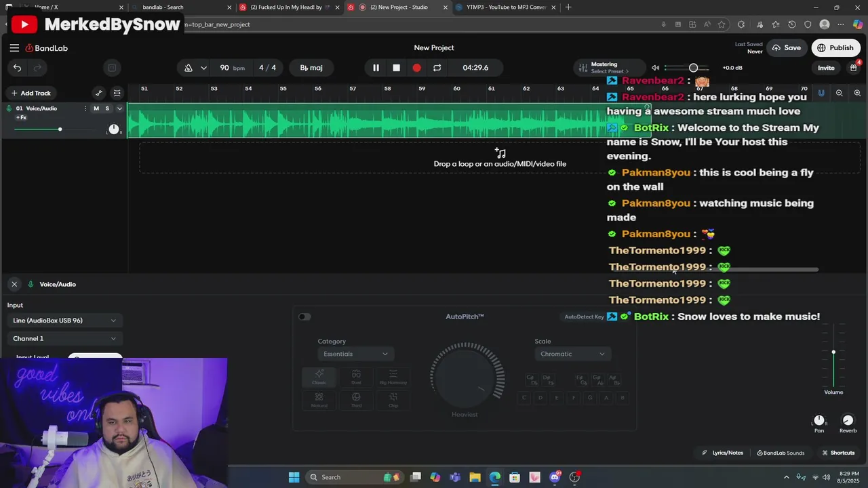Open the BandLab hamburger menu
Viewport: 868px width, 488px height.
pyautogui.click(x=14, y=48)
